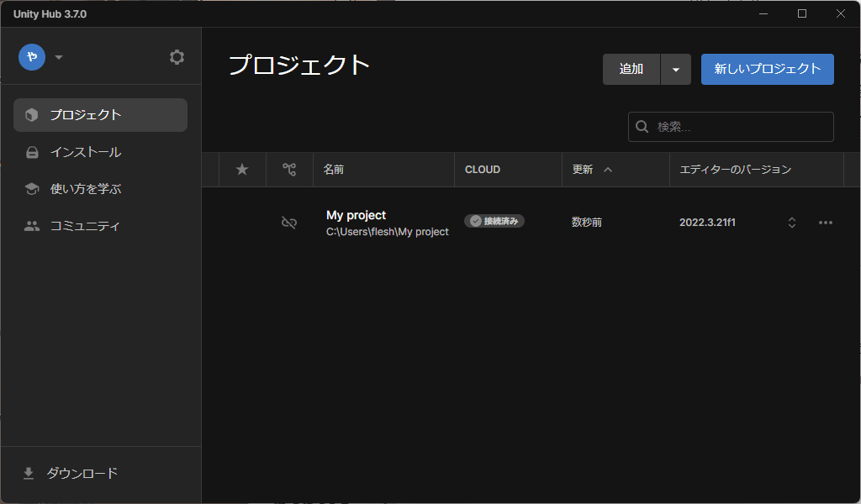Image resolution: width=861 pixels, height=504 pixels.
Task: Click the search magnifier icon
Action: point(642,127)
